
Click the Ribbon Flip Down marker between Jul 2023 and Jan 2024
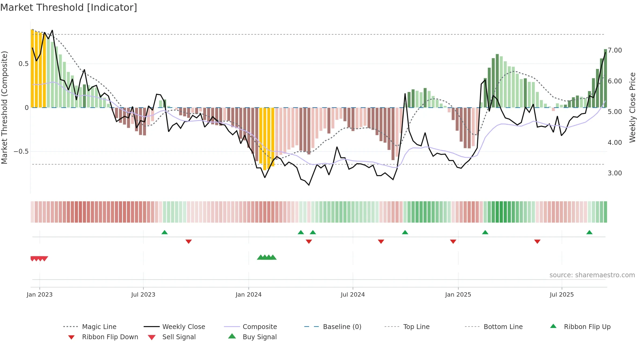click(x=189, y=242)
